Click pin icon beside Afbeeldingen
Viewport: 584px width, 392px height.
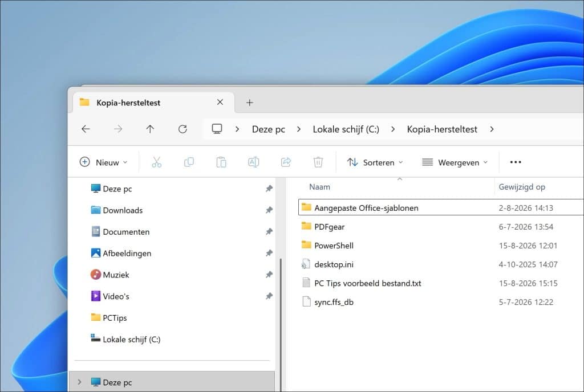pos(269,254)
